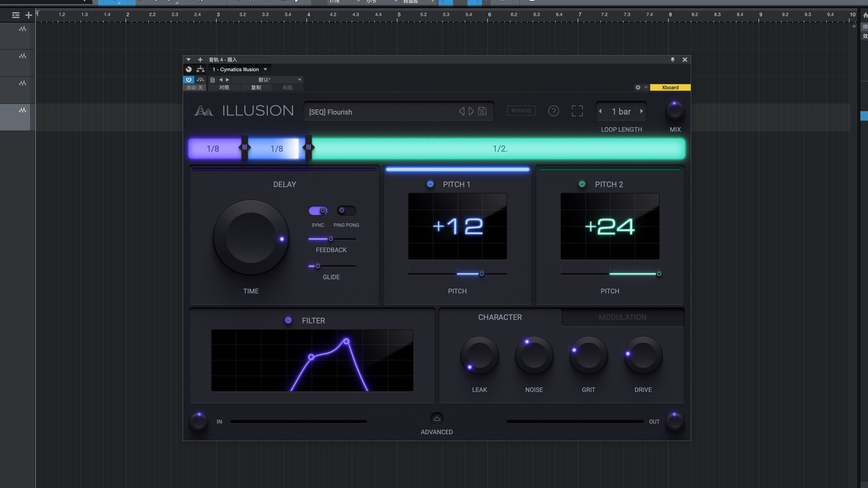Expand the ADVANCED panel arrow
868x488 pixels.
437,418
